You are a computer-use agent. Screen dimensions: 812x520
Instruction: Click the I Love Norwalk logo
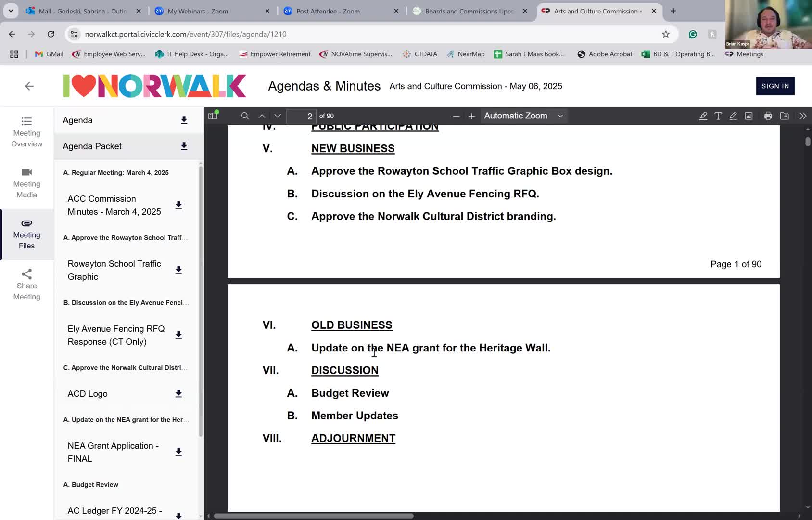[154, 86]
